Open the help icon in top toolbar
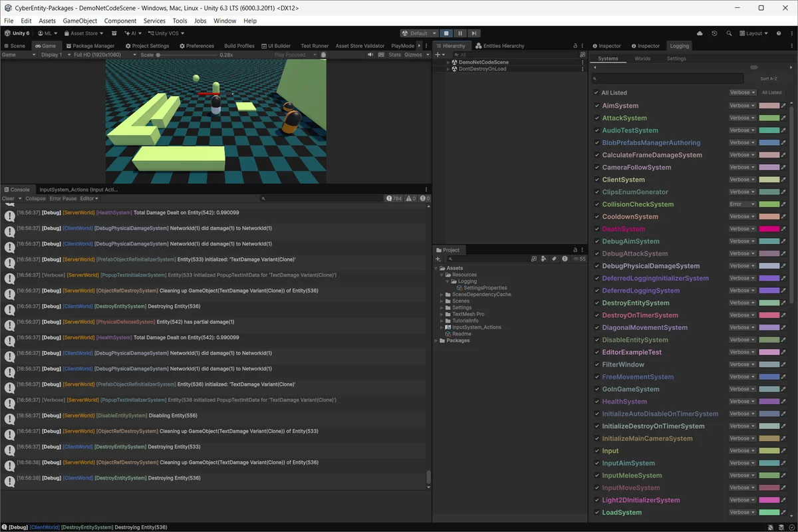798x532 pixels. pyautogui.click(x=777, y=33)
